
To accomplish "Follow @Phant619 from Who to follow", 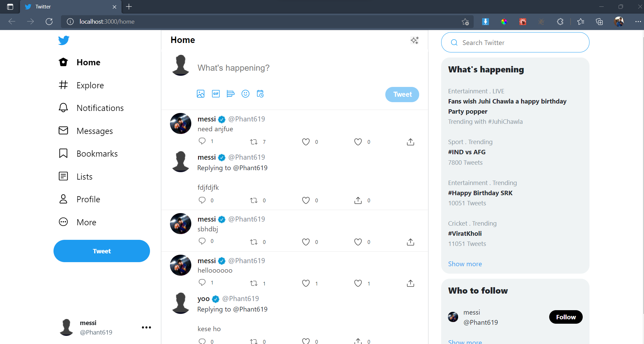I will click(565, 317).
